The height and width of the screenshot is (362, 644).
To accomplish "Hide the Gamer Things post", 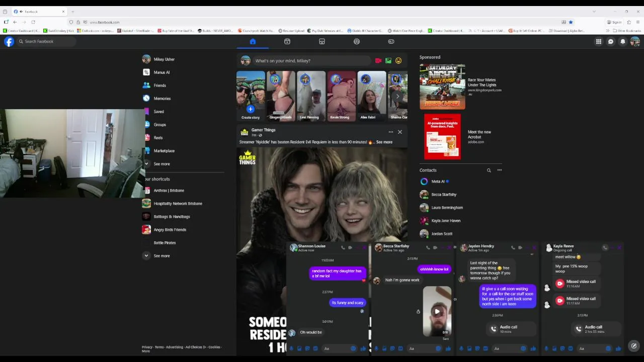I will [400, 132].
